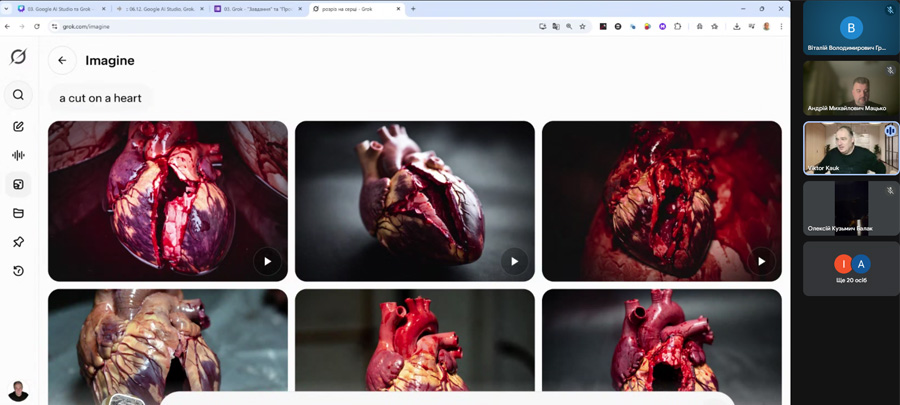This screenshot has height=405, width=900.
Task: Select the Imagine icon in sidebar
Action: (x=18, y=184)
